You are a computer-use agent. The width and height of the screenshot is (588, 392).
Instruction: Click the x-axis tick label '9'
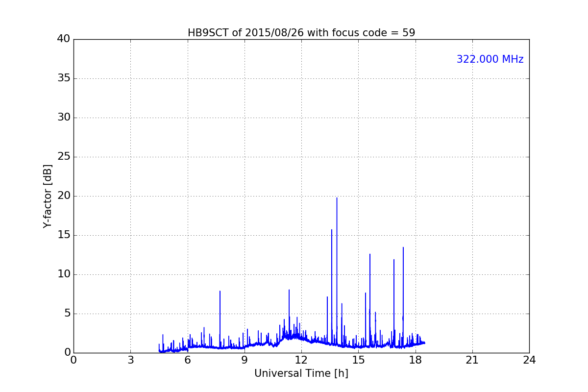point(245,360)
